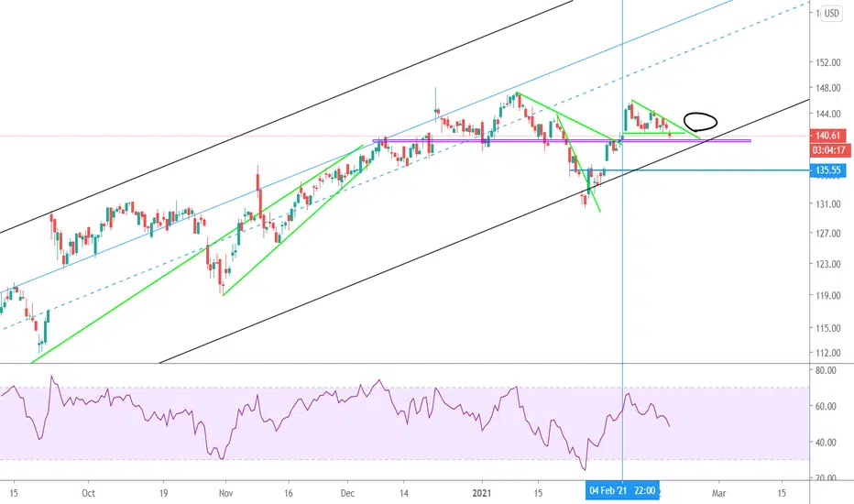Click the Mar label on time axis
Viewport: 854px width, 504px height.
tap(719, 493)
